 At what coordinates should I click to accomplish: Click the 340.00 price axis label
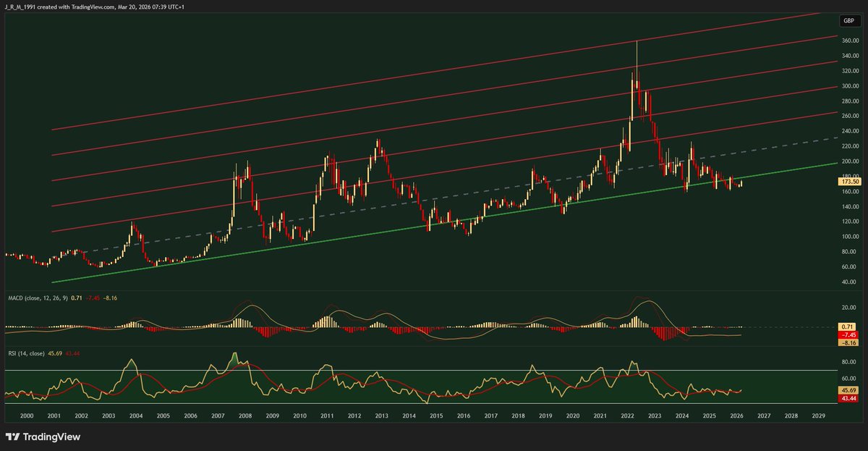point(849,56)
